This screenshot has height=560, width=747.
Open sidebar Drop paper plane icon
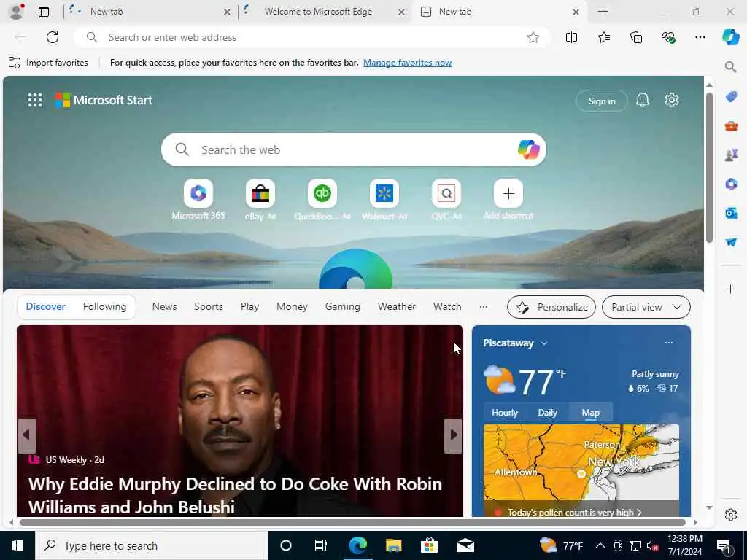(731, 242)
